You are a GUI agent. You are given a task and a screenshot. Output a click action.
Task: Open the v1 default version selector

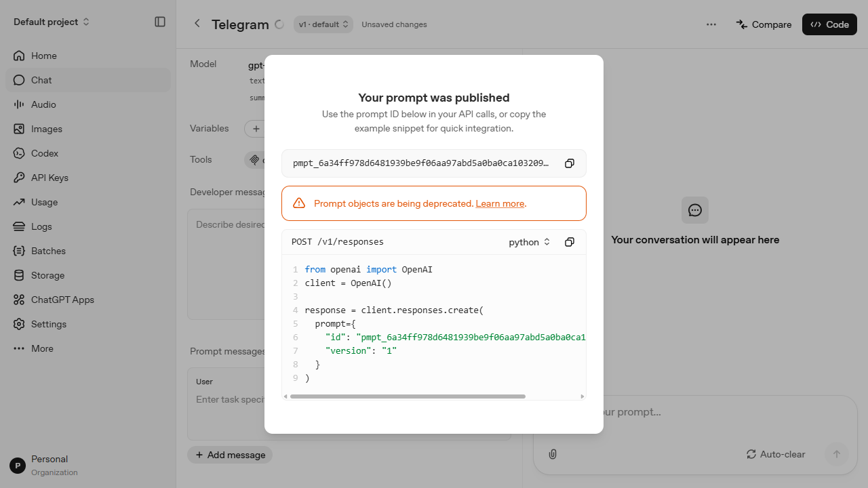[323, 24]
